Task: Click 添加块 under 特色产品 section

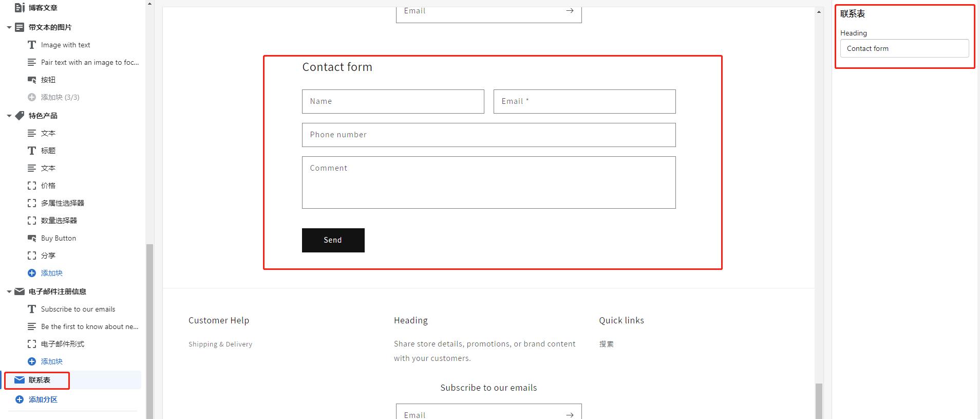Action: pyautogui.click(x=51, y=273)
